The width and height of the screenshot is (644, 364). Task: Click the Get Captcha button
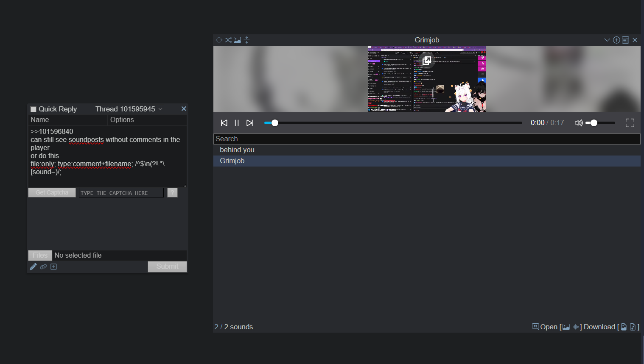(52, 193)
